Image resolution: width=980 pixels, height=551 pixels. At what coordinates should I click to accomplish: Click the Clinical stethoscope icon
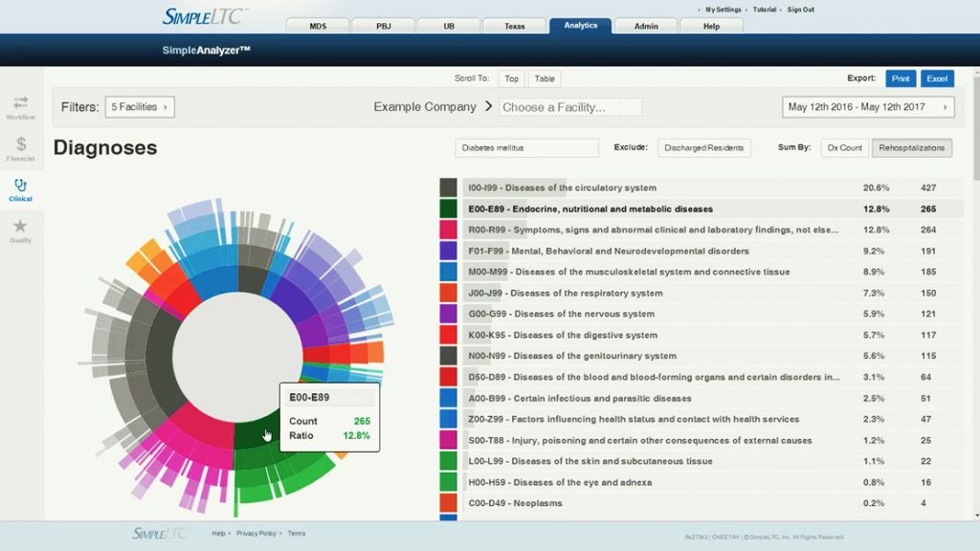[20, 186]
